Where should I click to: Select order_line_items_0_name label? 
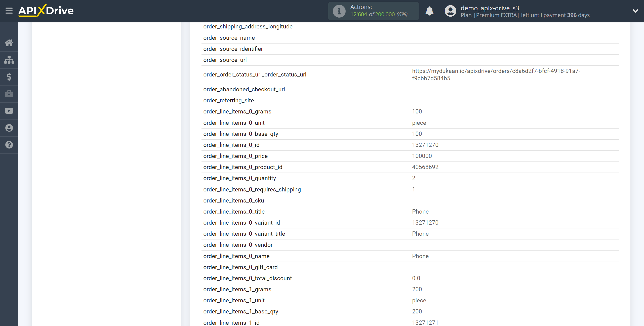[236, 256]
